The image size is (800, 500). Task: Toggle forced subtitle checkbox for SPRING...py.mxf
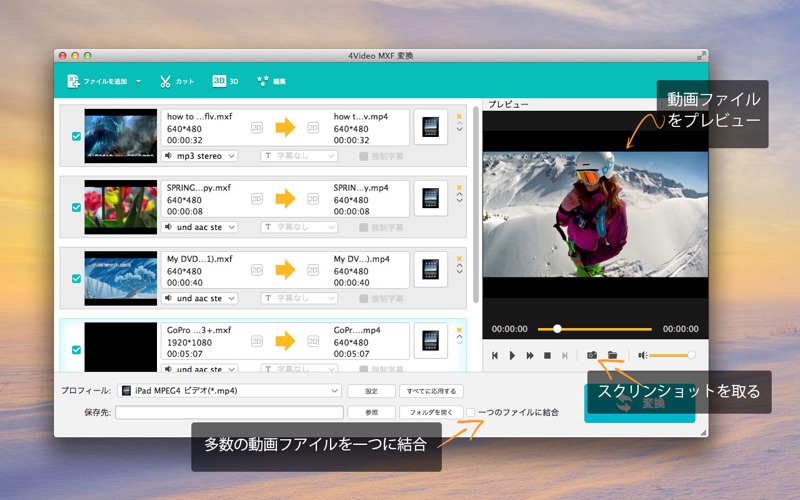[363, 228]
